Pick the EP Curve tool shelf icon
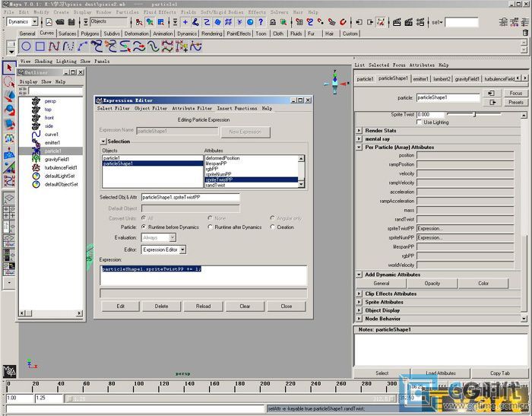 pos(68,46)
